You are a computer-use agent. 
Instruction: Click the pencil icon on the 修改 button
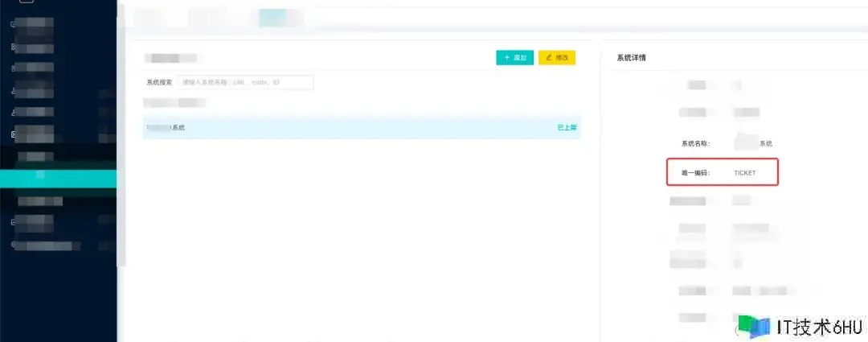[x=549, y=58]
